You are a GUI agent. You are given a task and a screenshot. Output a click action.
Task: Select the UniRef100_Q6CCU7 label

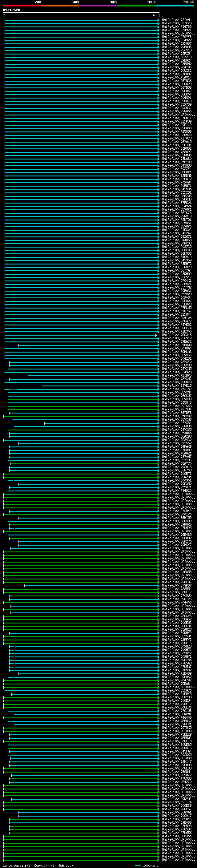pyautogui.click(x=177, y=396)
